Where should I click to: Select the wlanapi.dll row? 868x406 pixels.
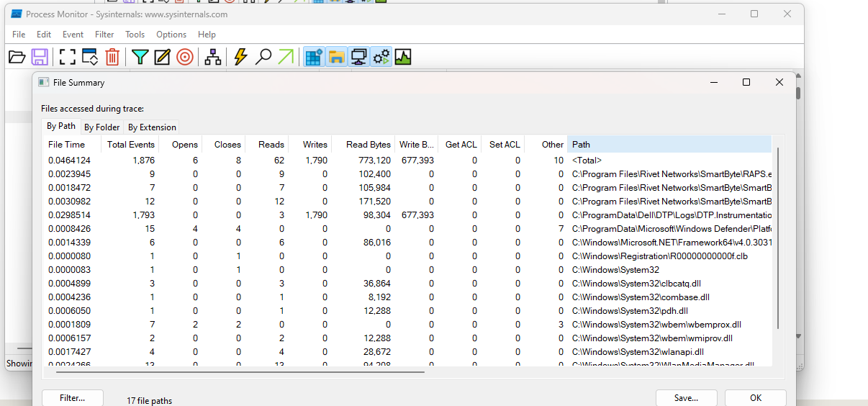(x=407, y=352)
